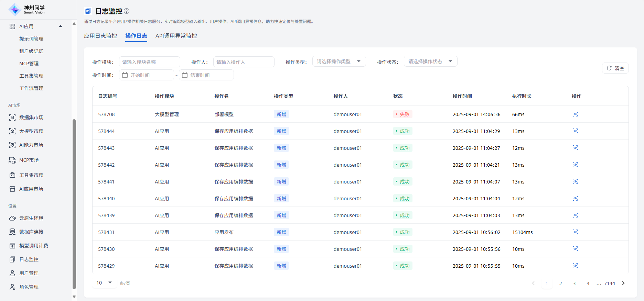This screenshot has height=301, width=644.
Task: View details icon for log 578444
Action: 575,131
